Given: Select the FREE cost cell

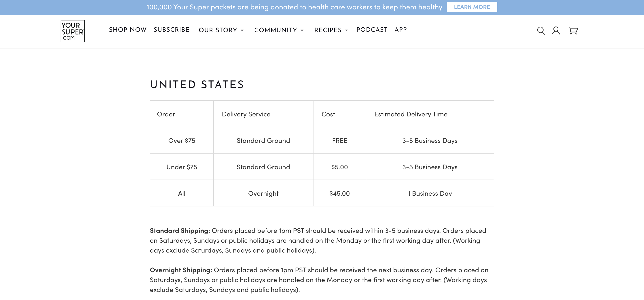Looking at the screenshot, I should [x=339, y=140].
